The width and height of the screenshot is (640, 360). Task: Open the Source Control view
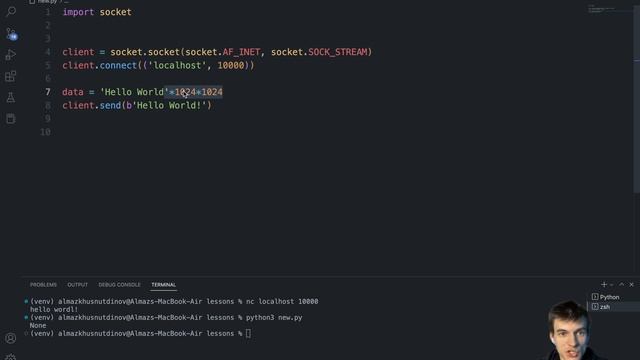[x=11, y=33]
